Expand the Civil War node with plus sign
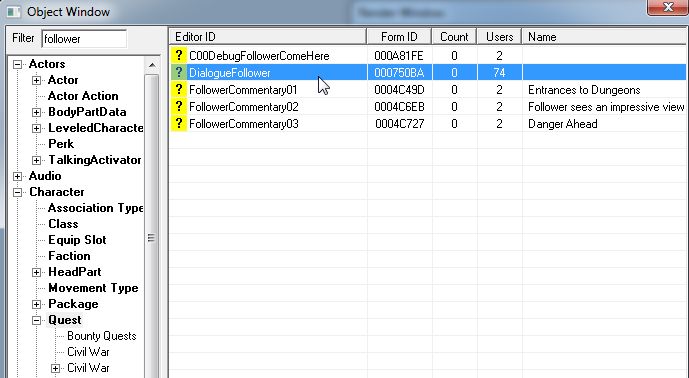689x378 pixels. pyautogui.click(x=55, y=368)
